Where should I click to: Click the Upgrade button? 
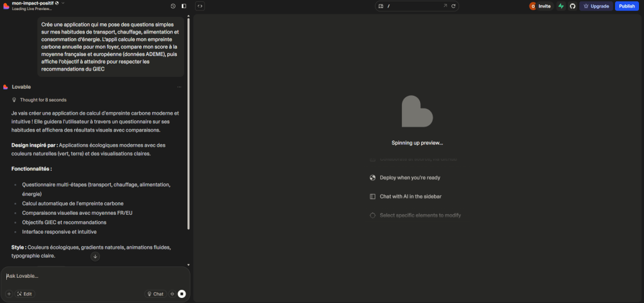click(x=596, y=6)
